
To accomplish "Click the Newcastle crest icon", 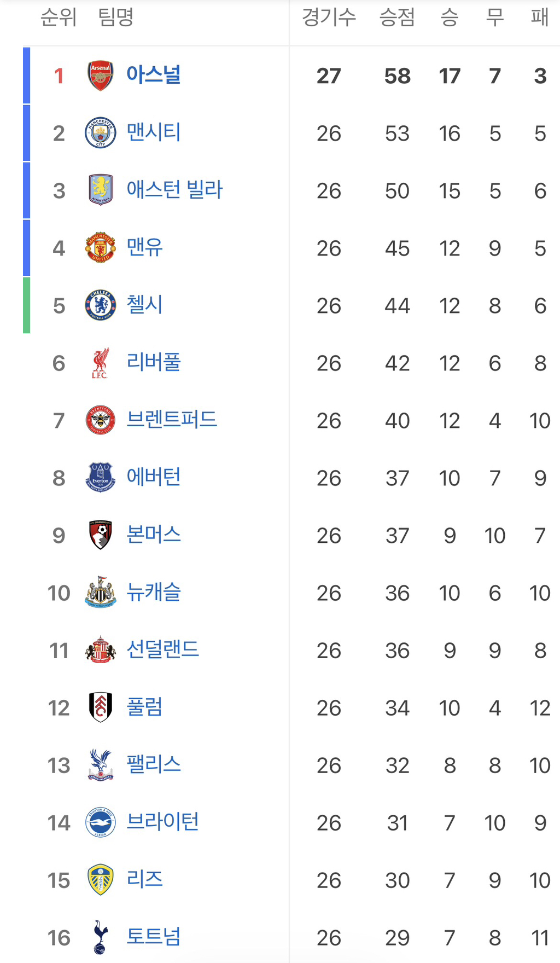I will pyautogui.click(x=101, y=592).
